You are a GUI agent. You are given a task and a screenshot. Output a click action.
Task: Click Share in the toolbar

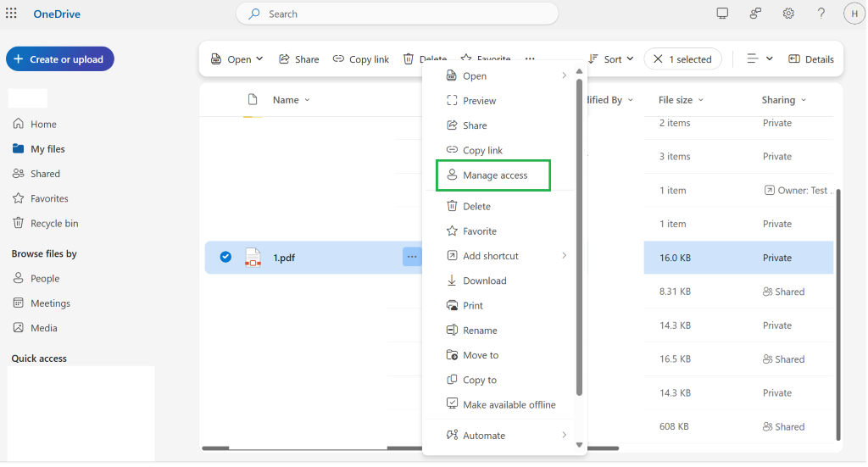(x=299, y=59)
